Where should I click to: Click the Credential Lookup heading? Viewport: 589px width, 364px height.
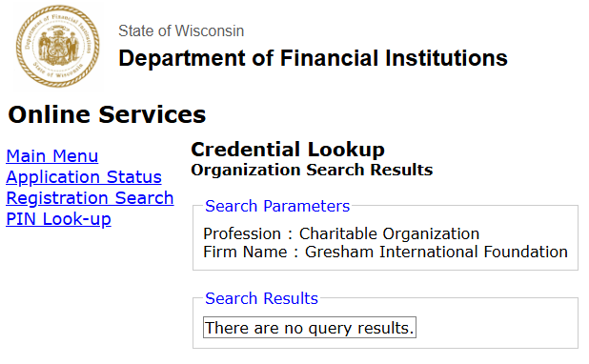(x=288, y=150)
